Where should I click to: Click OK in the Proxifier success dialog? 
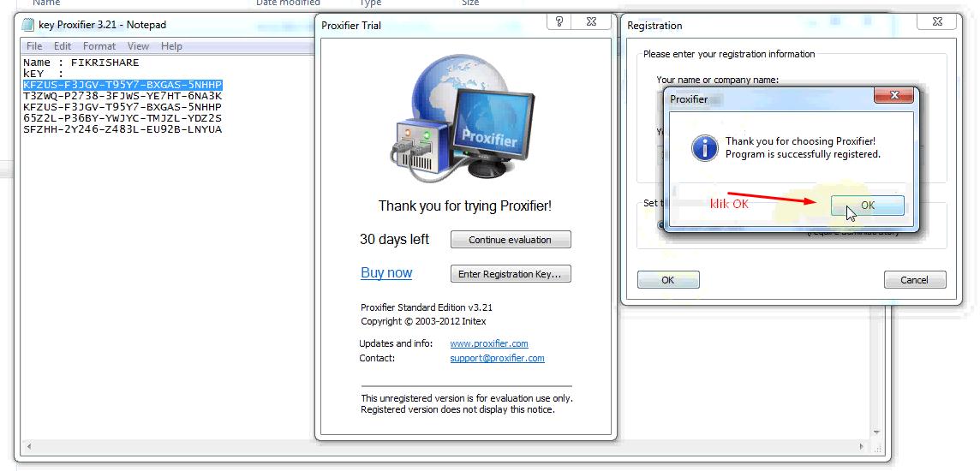(868, 205)
